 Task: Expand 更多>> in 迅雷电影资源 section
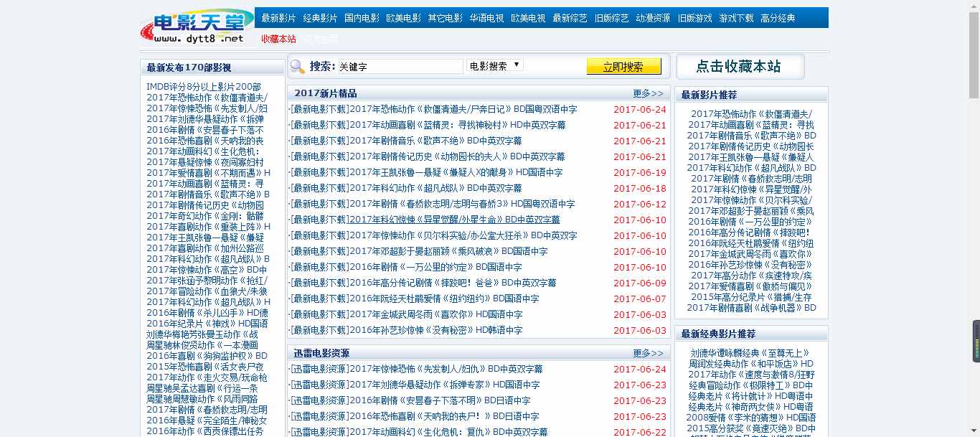tap(648, 353)
